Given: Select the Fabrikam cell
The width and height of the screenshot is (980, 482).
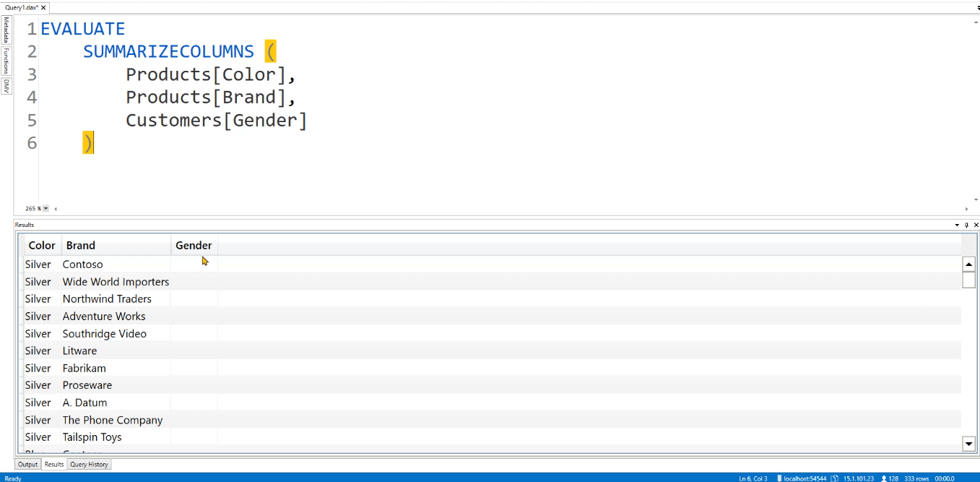Looking at the screenshot, I should [116, 369].
